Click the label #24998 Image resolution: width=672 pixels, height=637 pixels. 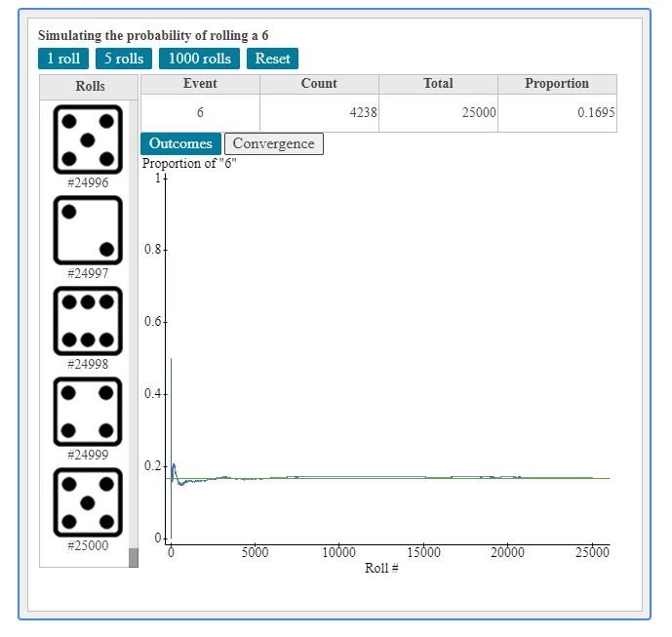(88, 365)
